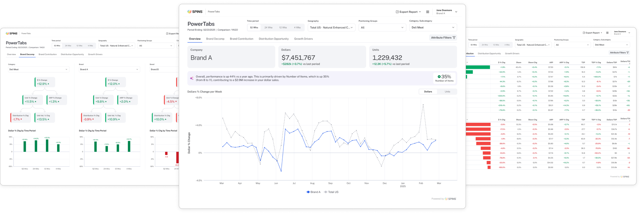Select 24 Wks in the left window
This screenshot has height=214, width=644.
click(x=68, y=46)
